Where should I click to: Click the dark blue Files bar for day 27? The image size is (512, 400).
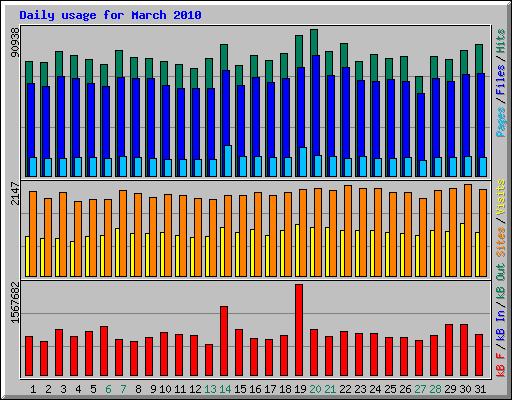tap(421, 127)
